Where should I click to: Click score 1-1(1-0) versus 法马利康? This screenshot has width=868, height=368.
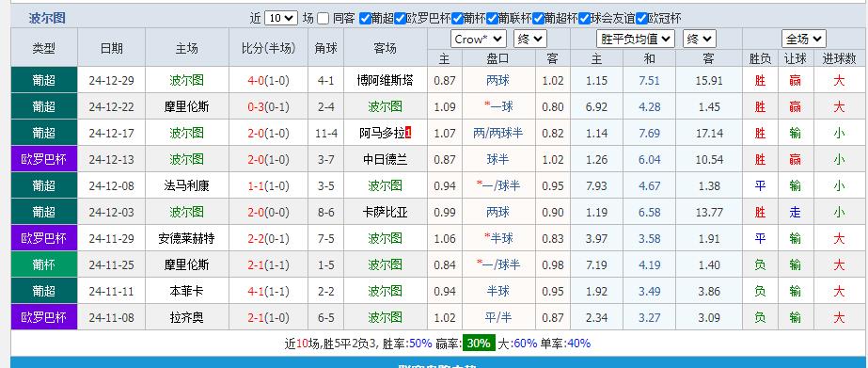coord(268,185)
